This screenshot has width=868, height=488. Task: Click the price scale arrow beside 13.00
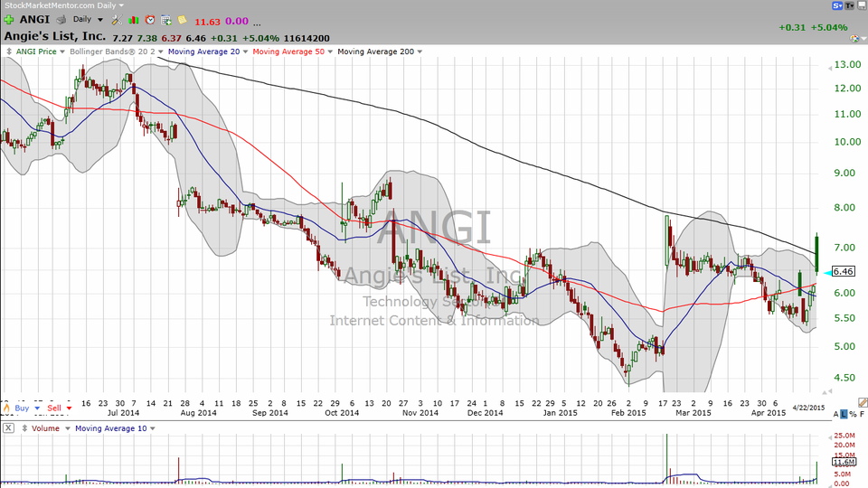point(829,69)
